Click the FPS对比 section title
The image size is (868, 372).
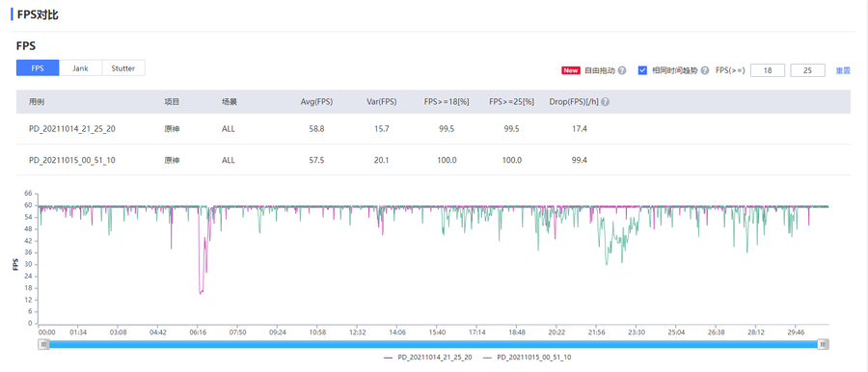pyautogui.click(x=38, y=15)
